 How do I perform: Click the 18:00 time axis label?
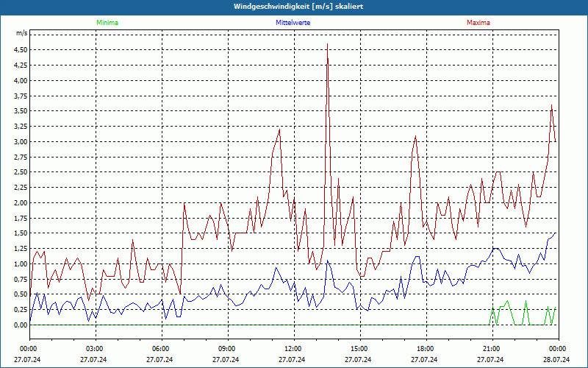424,349
